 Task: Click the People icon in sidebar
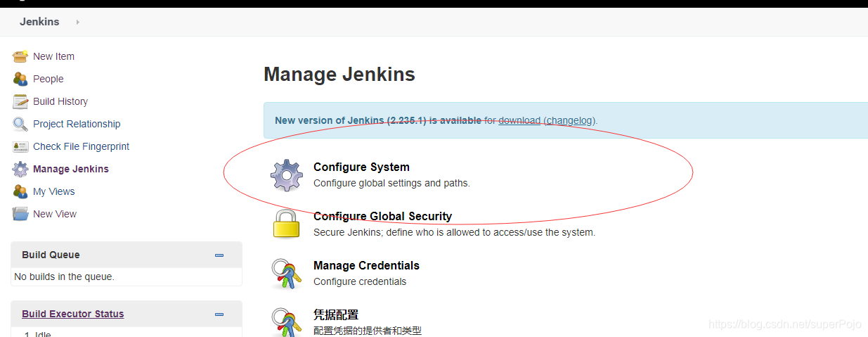20,79
